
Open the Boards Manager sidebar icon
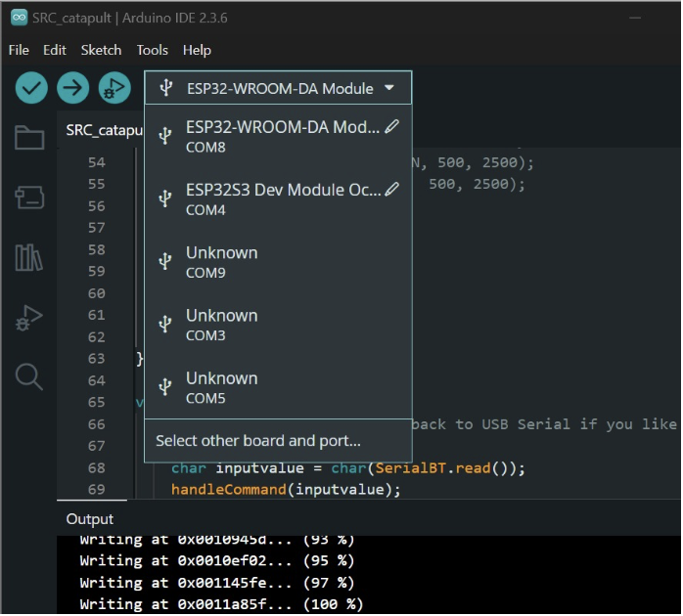coord(29,198)
